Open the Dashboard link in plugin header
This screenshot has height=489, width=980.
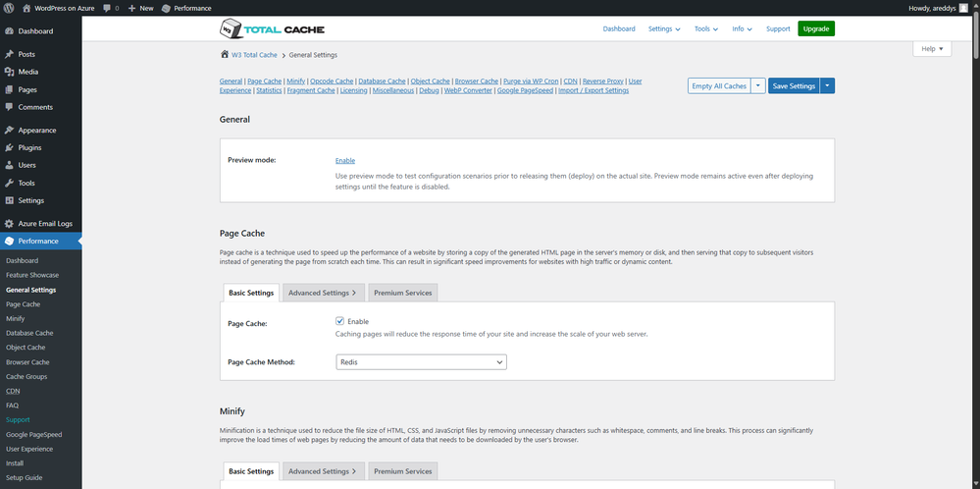(619, 28)
